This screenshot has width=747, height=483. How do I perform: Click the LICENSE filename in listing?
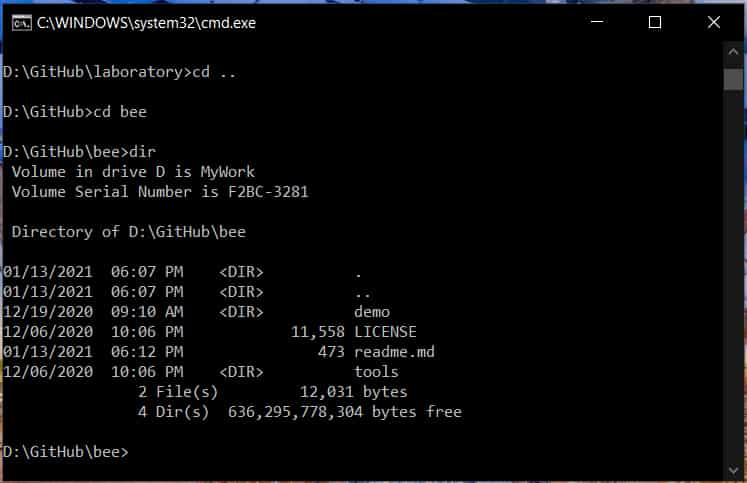pyautogui.click(x=385, y=332)
